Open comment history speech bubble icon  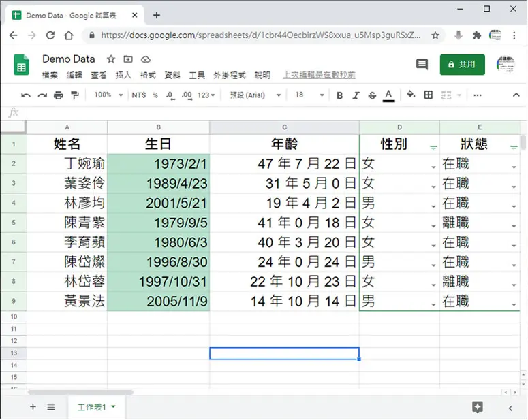coord(422,64)
